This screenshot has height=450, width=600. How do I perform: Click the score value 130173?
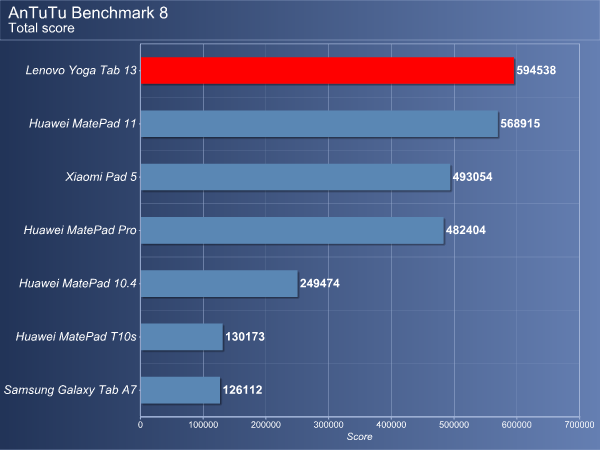pos(245,336)
